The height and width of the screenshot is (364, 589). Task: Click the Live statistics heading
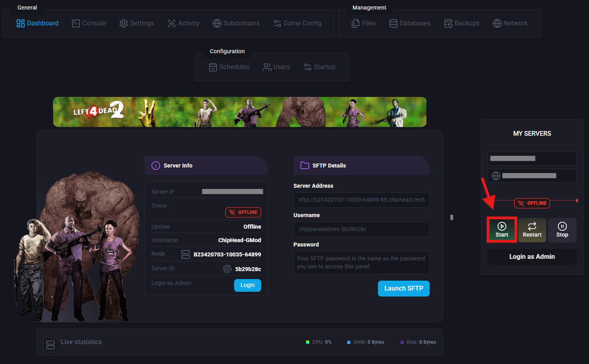(x=81, y=342)
